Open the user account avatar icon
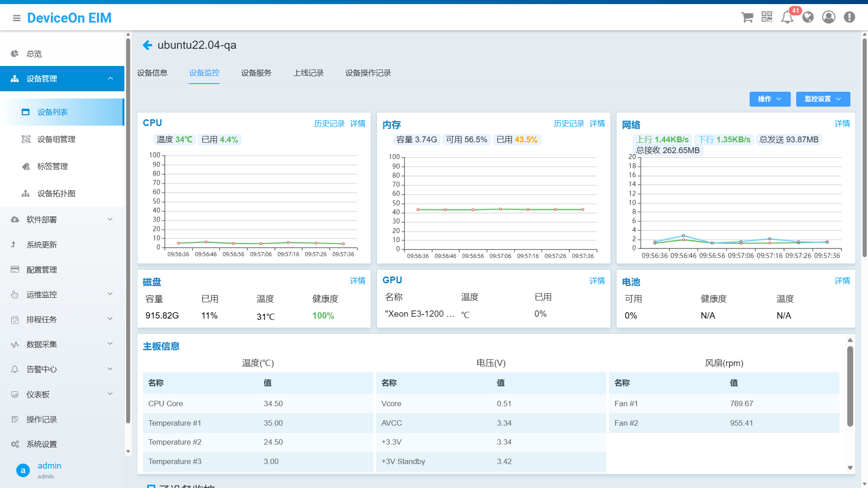Viewport: 868px width, 488px height. [828, 17]
